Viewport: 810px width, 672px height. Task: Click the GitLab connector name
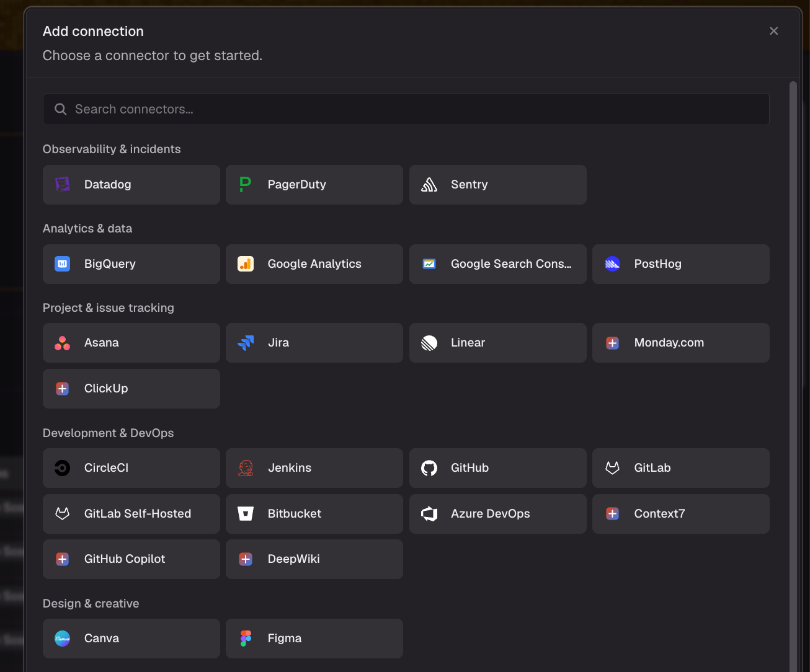pos(652,468)
